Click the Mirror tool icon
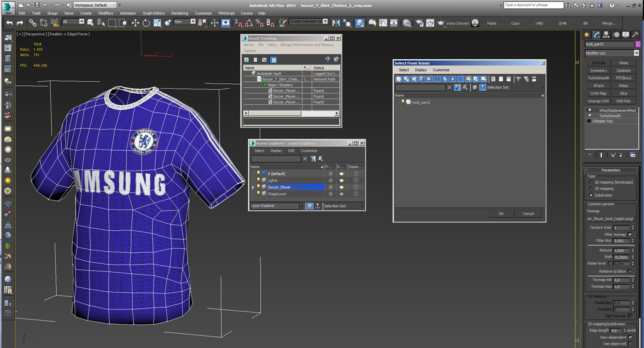Screen dimensions: 644x348 (336, 23)
